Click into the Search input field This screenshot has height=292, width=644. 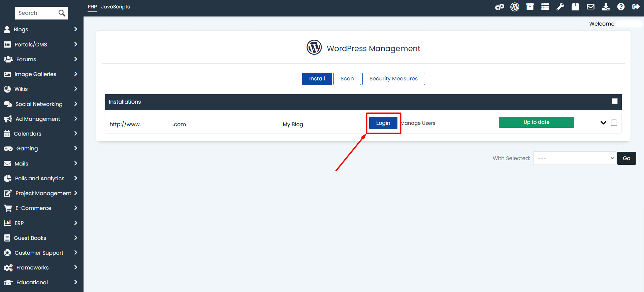click(x=37, y=13)
